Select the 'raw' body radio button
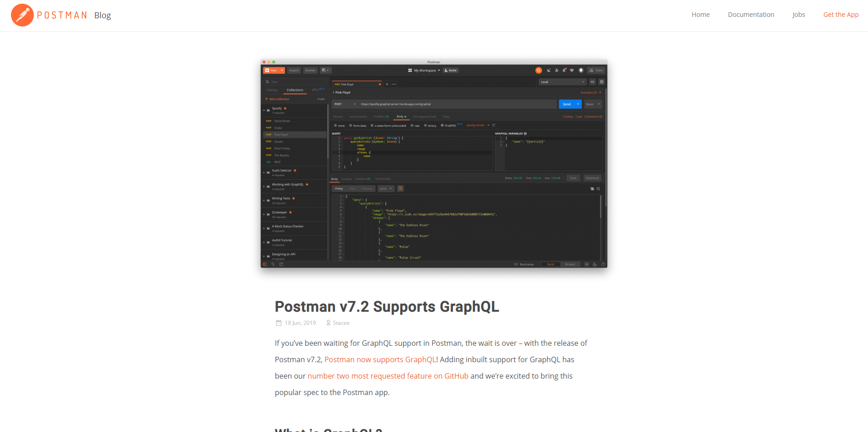868x432 pixels. [412, 125]
